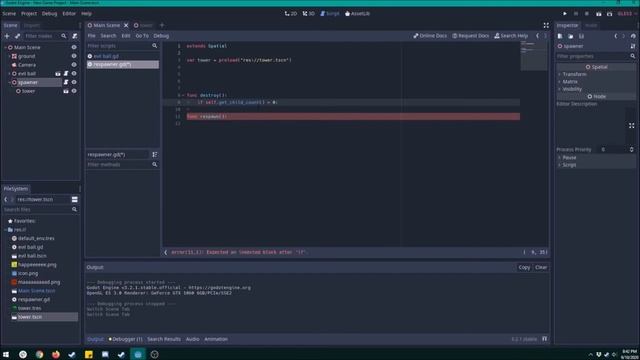The width and height of the screenshot is (640, 360).
Task: Switch to 2D workspace
Action: tap(291, 13)
